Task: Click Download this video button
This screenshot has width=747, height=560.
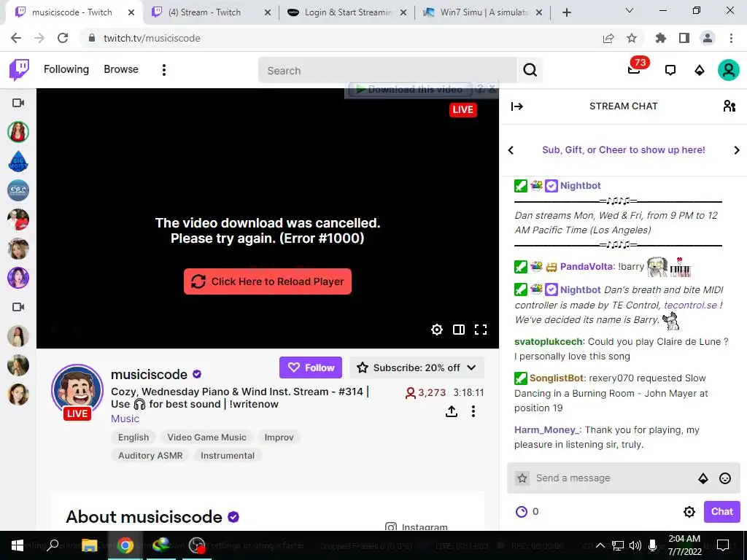Action: tap(411, 89)
